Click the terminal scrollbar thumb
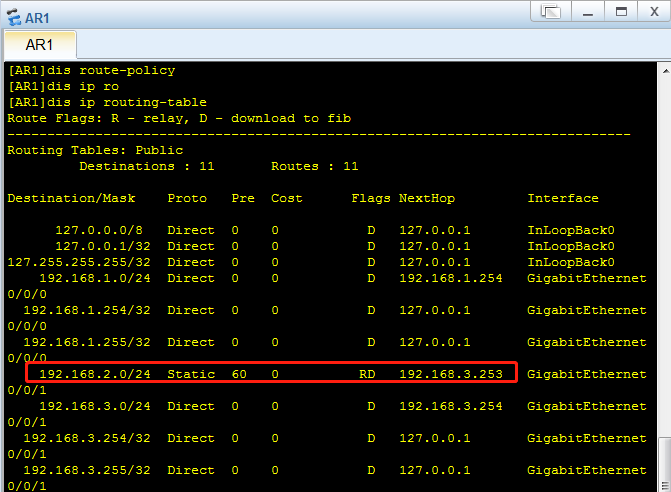 tap(665, 464)
